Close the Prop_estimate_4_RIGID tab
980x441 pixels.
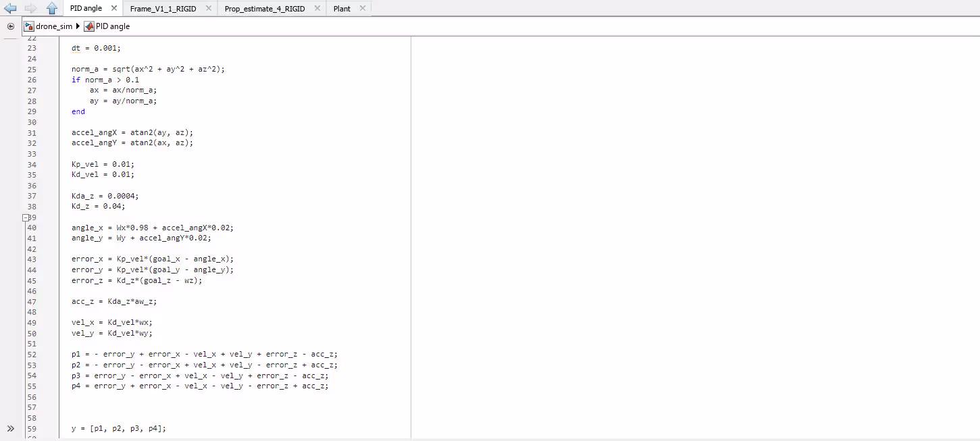tap(316, 8)
